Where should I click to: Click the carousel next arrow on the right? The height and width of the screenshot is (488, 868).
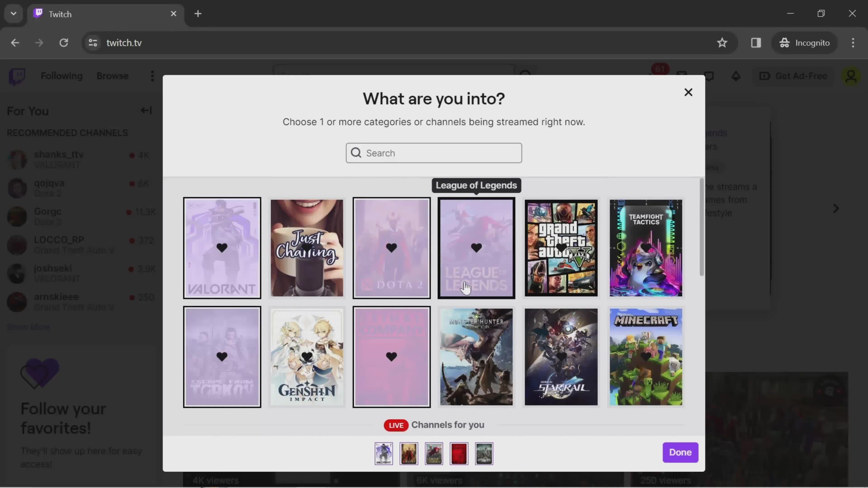pos(836,208)
